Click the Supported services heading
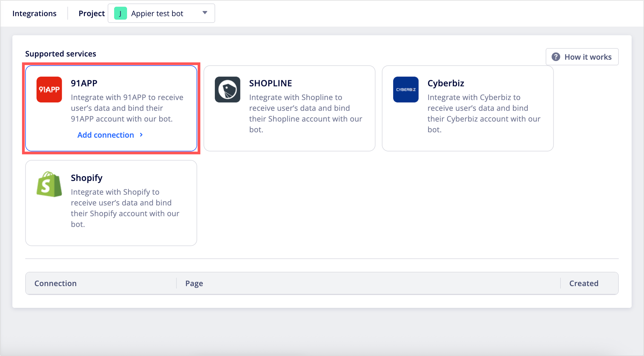This screenshot has height=356, width=644. click(61, 54)
